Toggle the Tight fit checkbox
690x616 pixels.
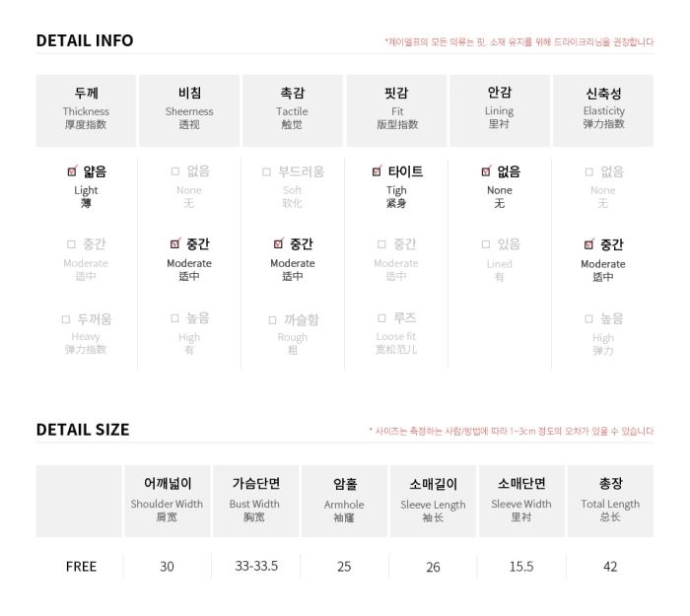pos(377,171)
